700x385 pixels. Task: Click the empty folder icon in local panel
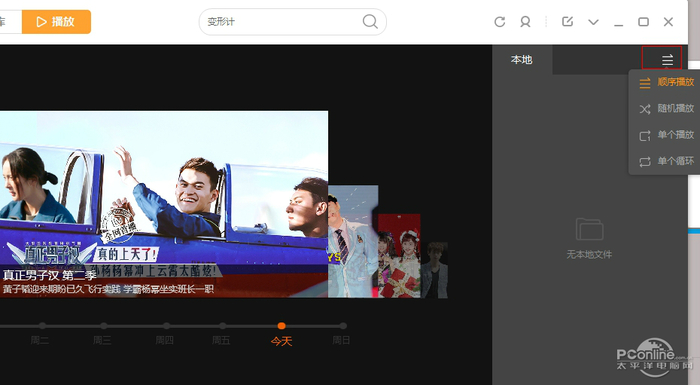(589, 229)
